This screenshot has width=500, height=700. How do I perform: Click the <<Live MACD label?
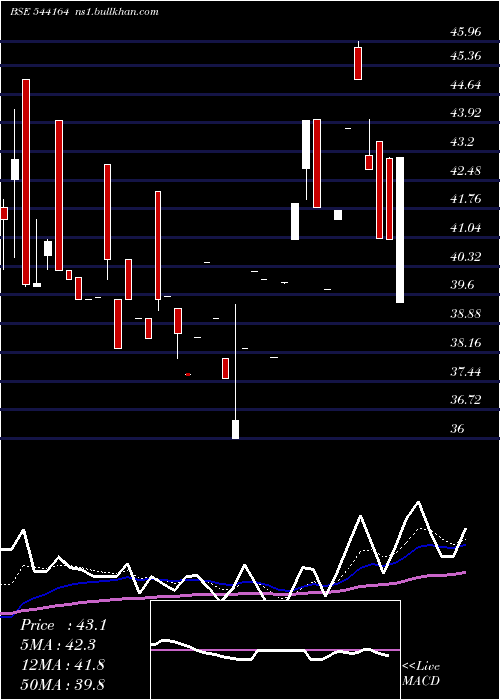point(421,674)
